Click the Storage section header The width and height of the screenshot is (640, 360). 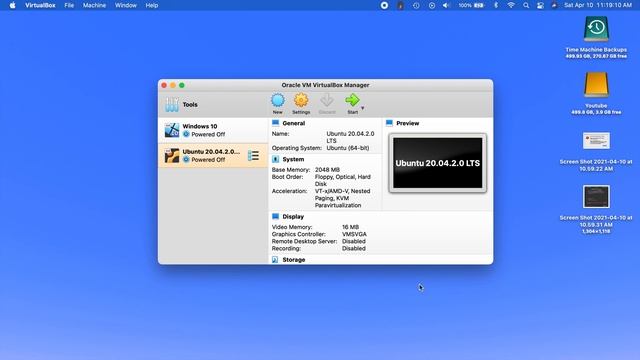click(293, 260)
